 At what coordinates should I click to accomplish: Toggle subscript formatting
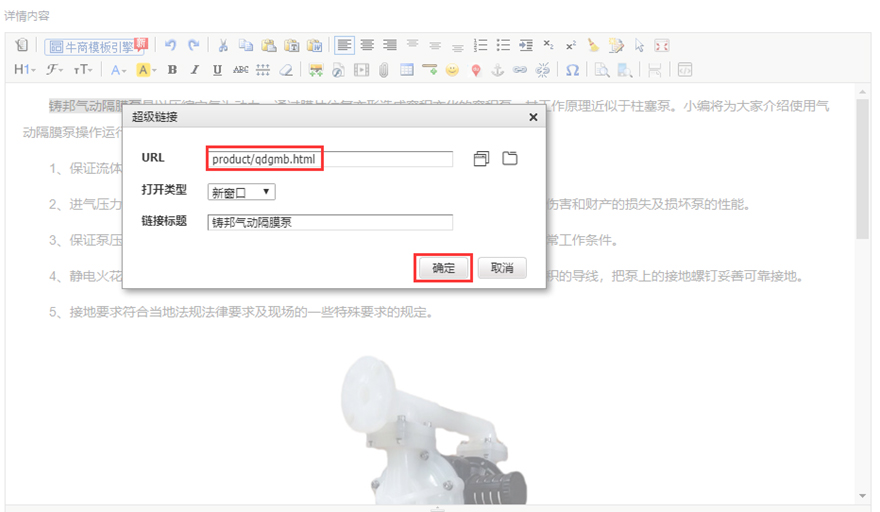pyautogui.click(x=548, y=45)
